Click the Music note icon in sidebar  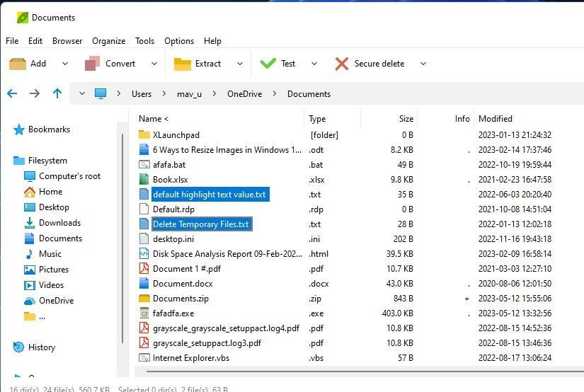click(30, 254)
